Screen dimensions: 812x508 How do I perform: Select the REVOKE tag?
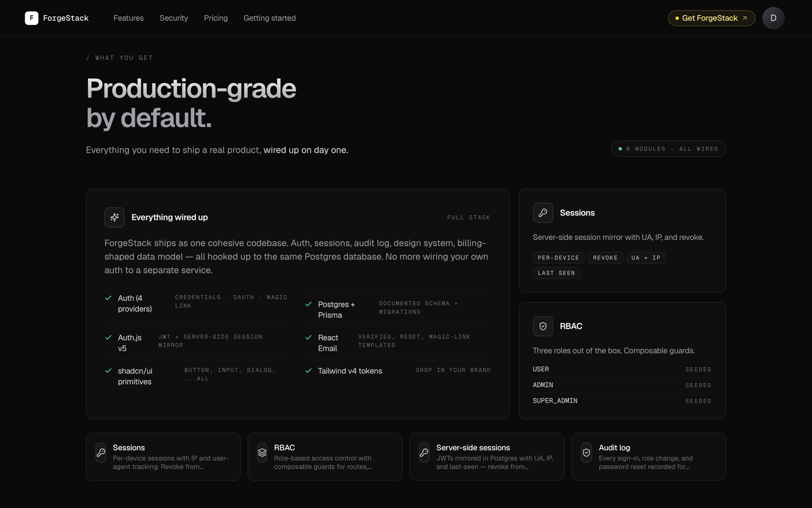click(605, 258)
